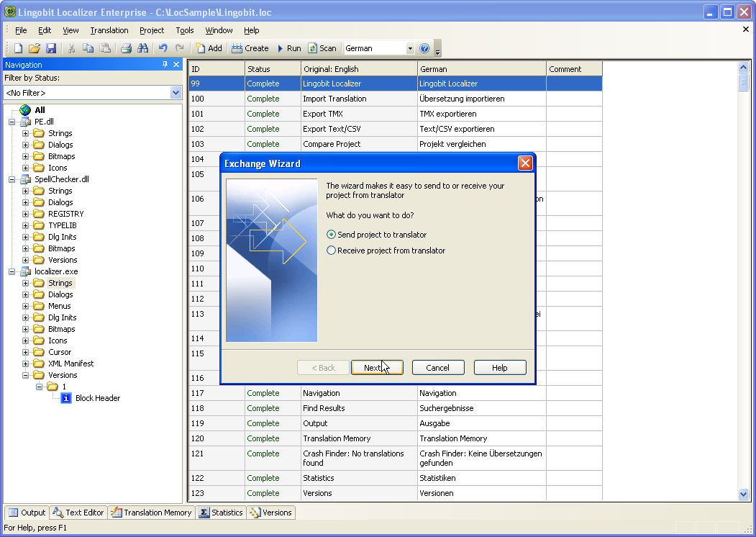This screenshot has height=537, width=756.
Task: Click the "Projekt vergleichen" cell
Action: pyautogui.click(x=482, y=144)
